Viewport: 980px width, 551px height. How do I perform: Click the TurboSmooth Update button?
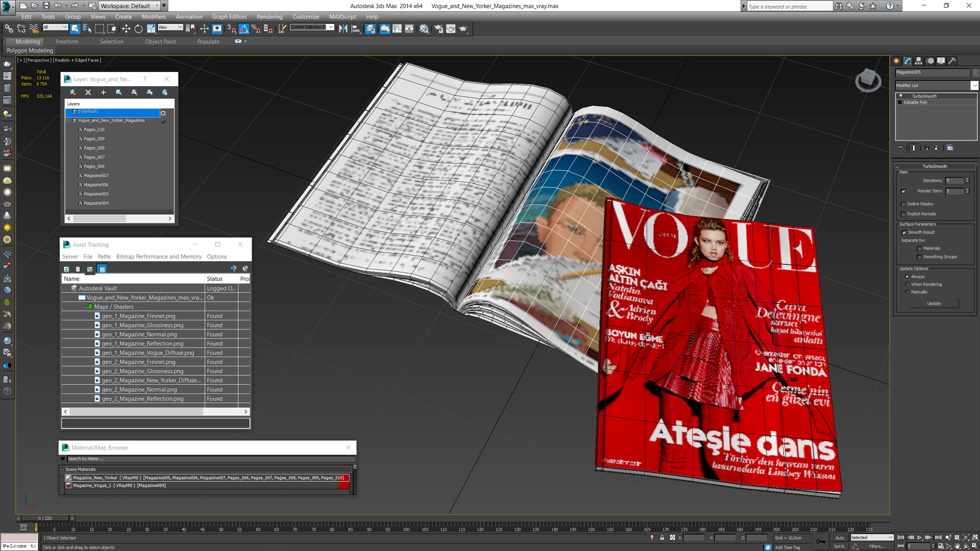click(x=934, y=304)
